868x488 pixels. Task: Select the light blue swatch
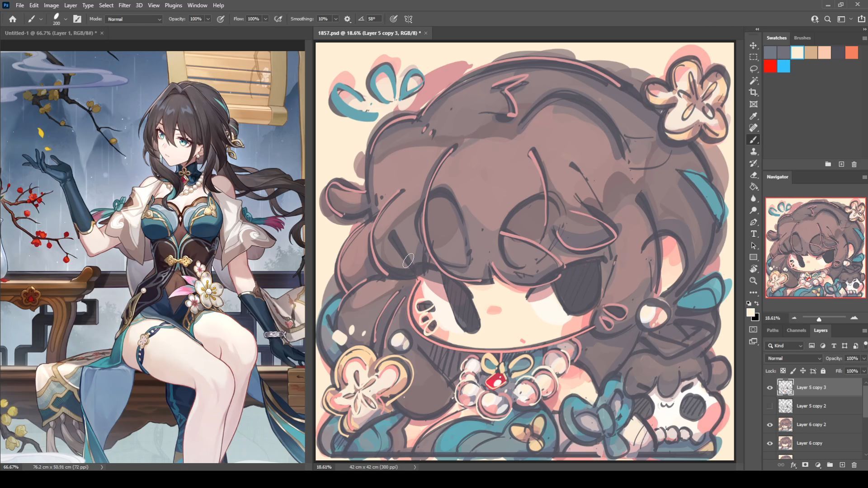pyautogui.click(x=784, y=66)
